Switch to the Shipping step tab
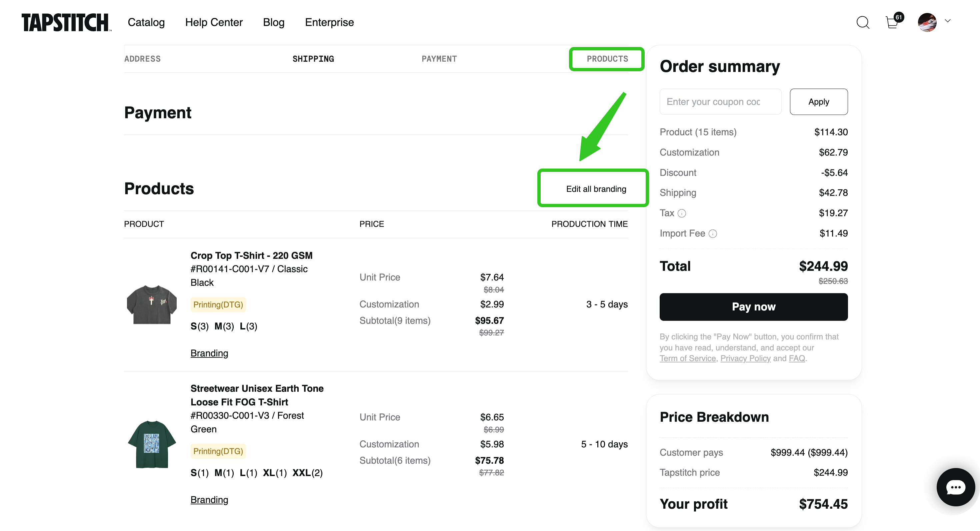Image resolution: width=980 pixels, height=531 pixels. [313, 59]
